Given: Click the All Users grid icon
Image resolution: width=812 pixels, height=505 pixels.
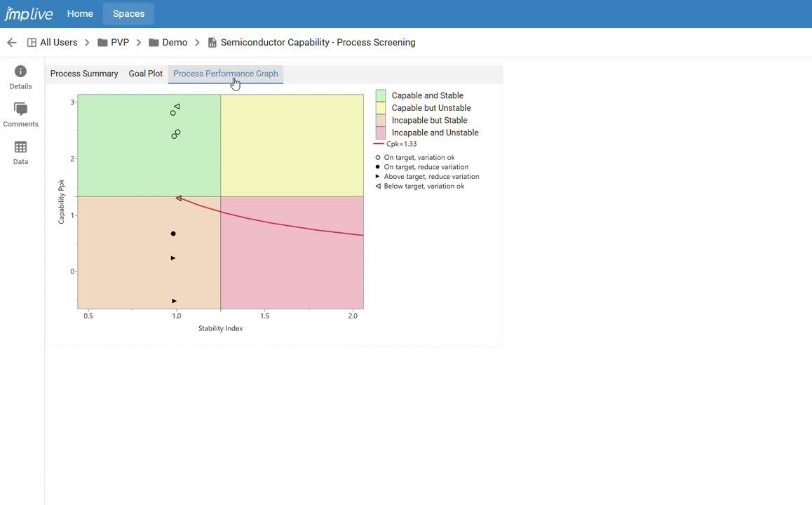Looking at the screenshot, I should pos(32,43).
